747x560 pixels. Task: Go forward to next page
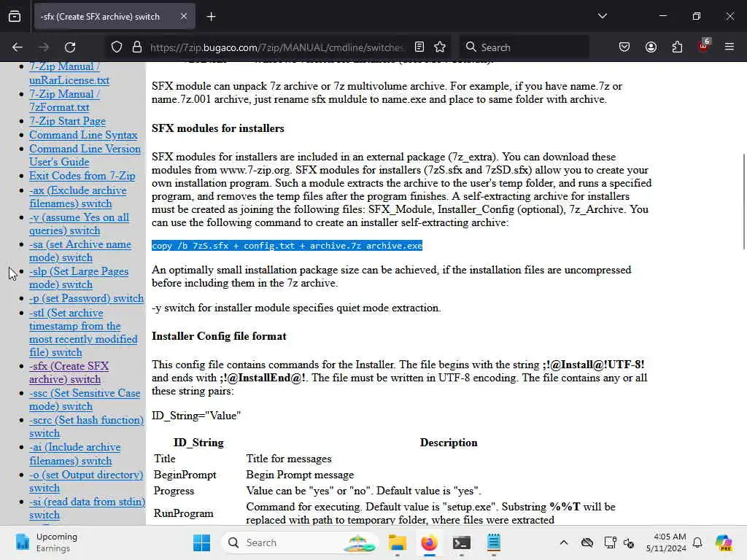pos(43,47)
